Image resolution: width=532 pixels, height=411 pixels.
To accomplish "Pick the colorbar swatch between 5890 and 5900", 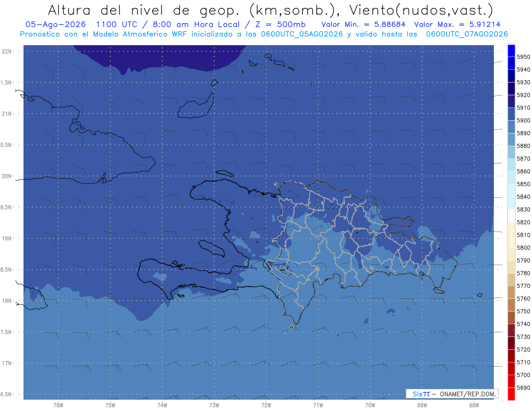I will click(x=511, y=127).
